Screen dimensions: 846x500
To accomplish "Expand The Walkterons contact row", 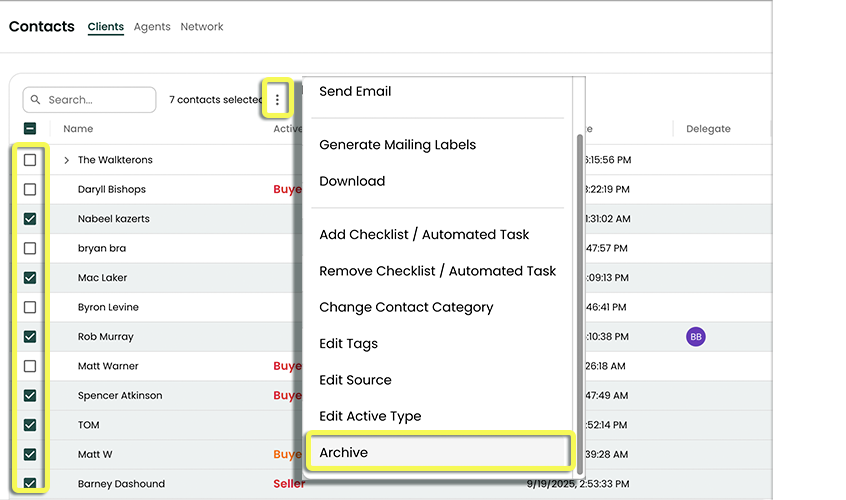I will [x=67, y=160].
